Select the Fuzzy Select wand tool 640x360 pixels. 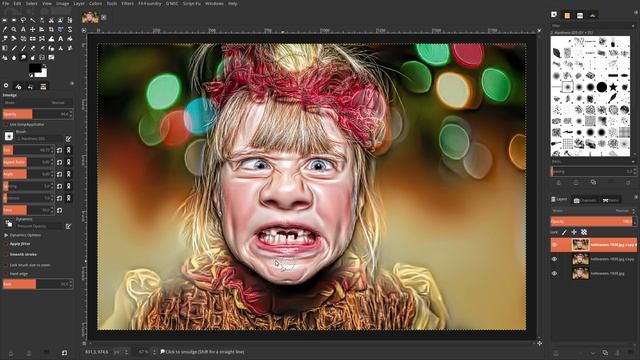33,20
